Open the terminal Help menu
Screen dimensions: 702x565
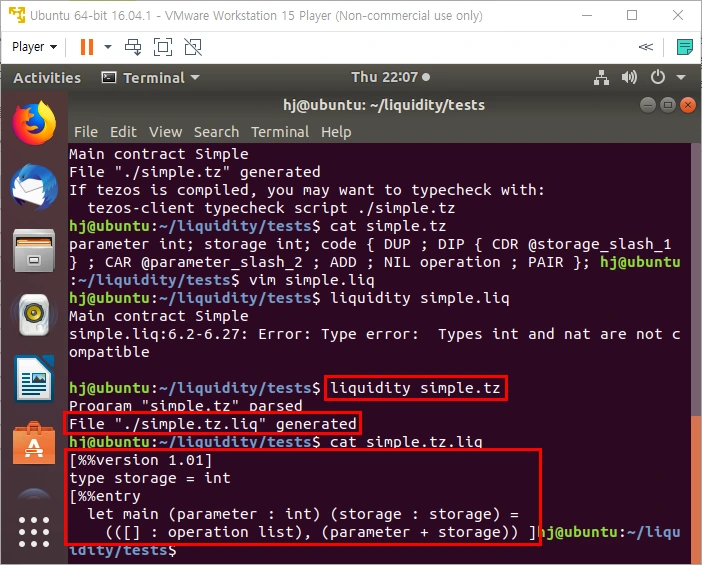(336, 132)
